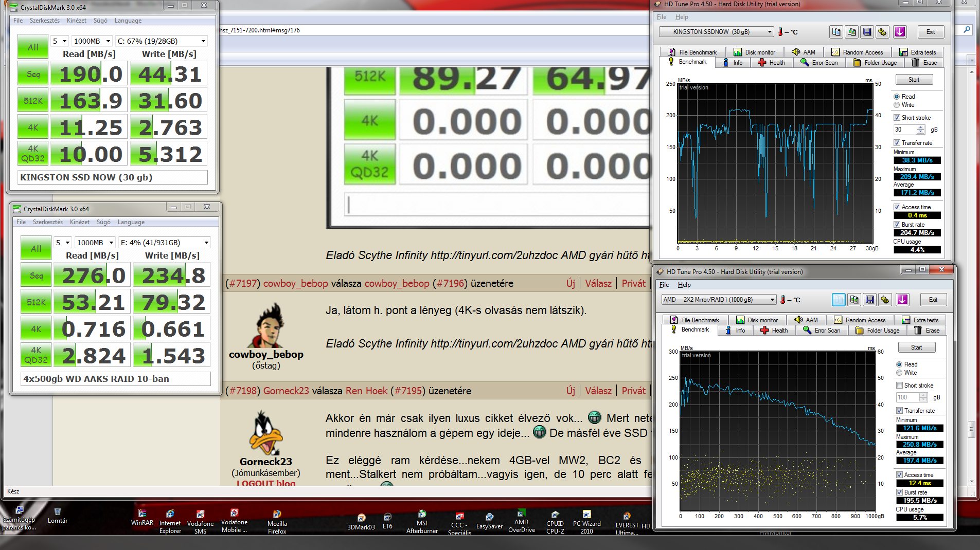Viewport: 980px width, 550px height.
Task: Open Szerkesztés menu in Kingston CrystalDiskMark
Action: coord(45,21)
